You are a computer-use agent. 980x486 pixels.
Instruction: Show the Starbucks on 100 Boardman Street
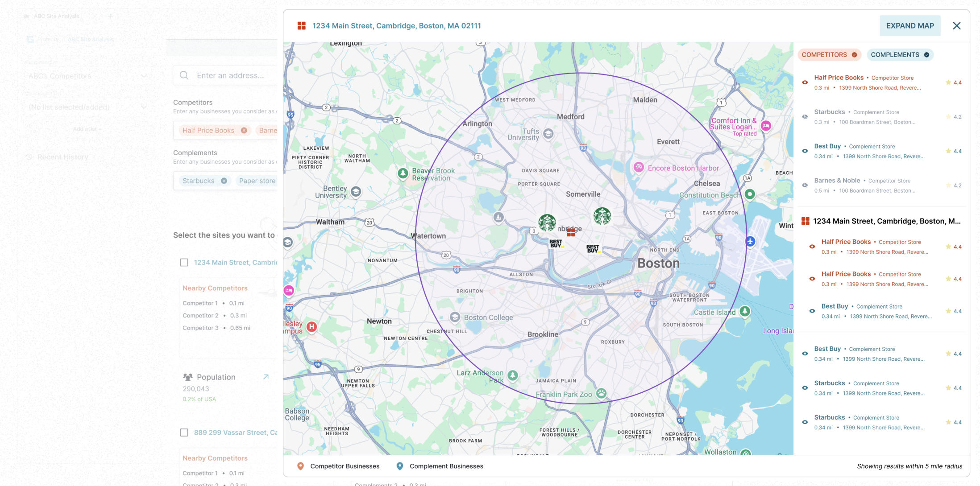[805, 117]
